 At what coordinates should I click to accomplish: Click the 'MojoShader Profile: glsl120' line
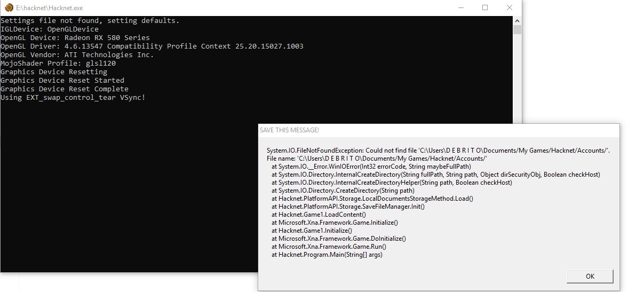58,64
